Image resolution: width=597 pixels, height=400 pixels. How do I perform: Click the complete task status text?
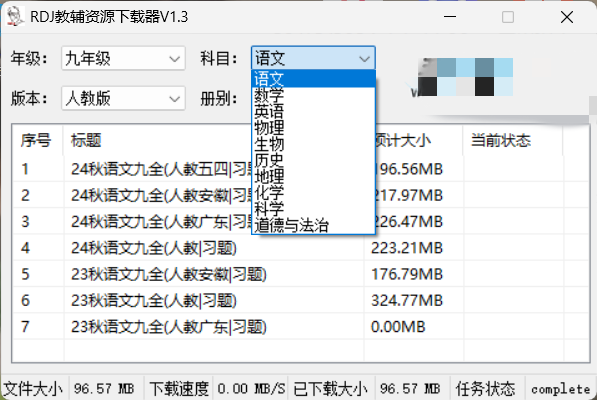[560, 389]
